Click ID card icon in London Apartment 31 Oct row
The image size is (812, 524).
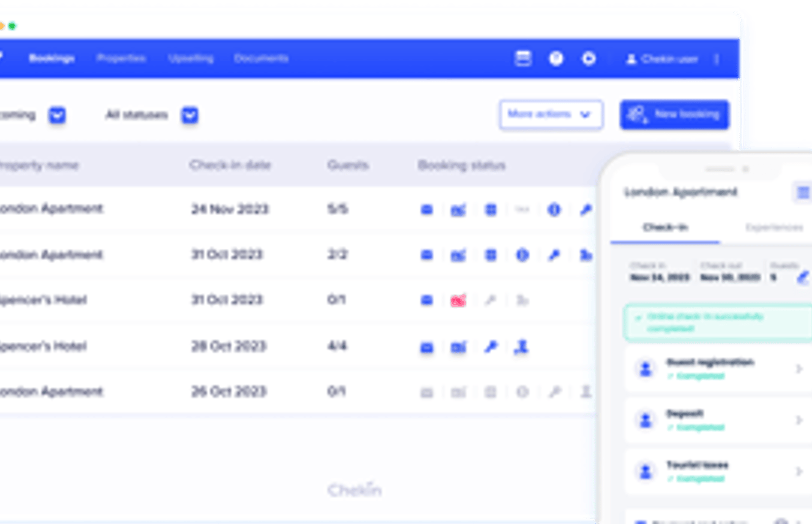click(x=458, y=255)
